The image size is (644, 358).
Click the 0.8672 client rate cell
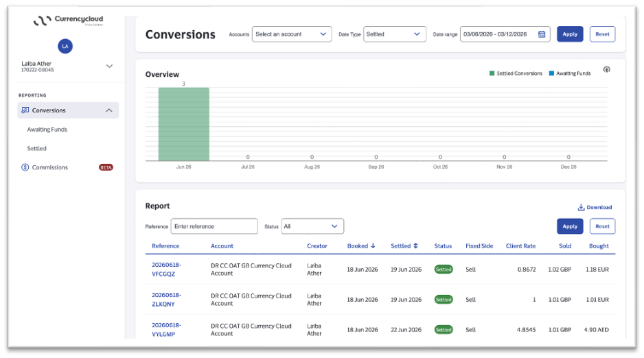[527, 270]
